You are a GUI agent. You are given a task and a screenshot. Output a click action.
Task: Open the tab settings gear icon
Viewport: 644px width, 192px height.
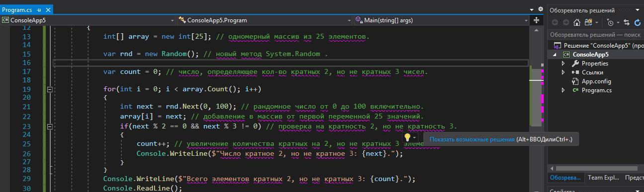[541, 9]
